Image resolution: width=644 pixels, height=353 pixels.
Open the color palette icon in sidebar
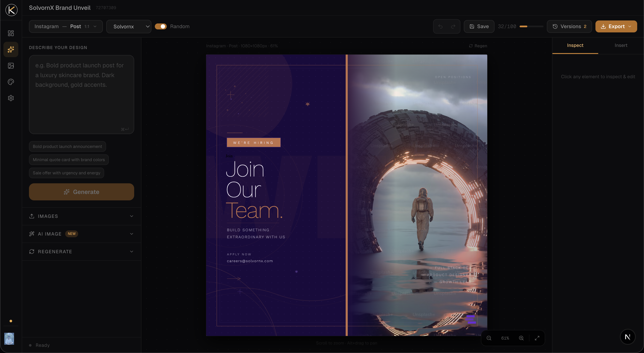click(11, 82)
